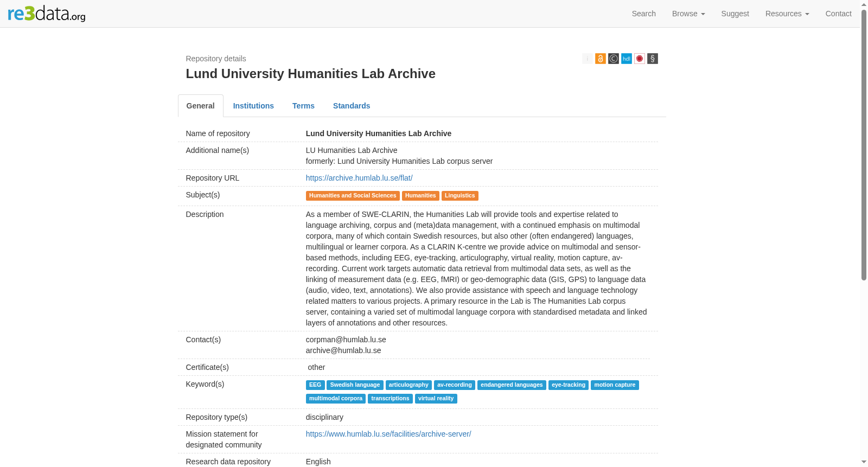Select the General tab
868x467 pixels.
(x=201, y=106)
